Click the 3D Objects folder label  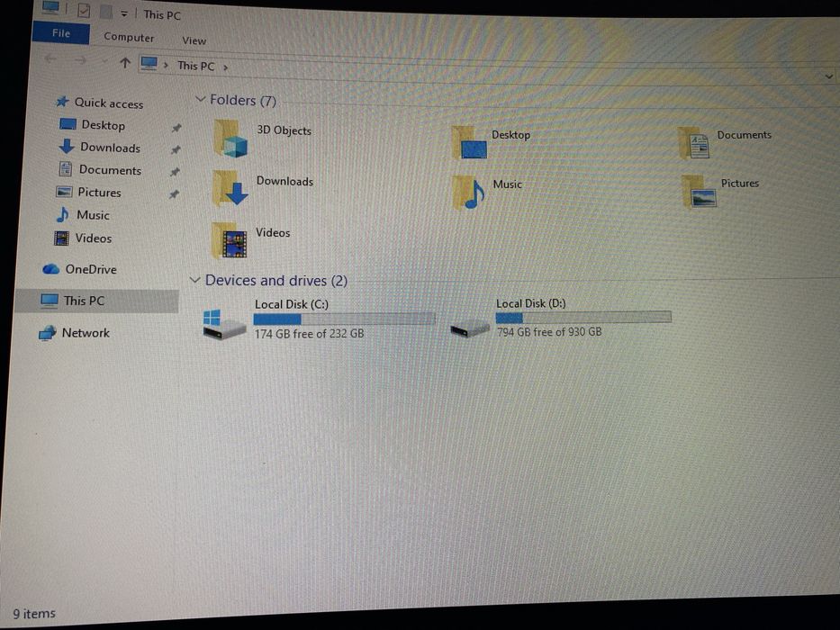click(284, 130)
